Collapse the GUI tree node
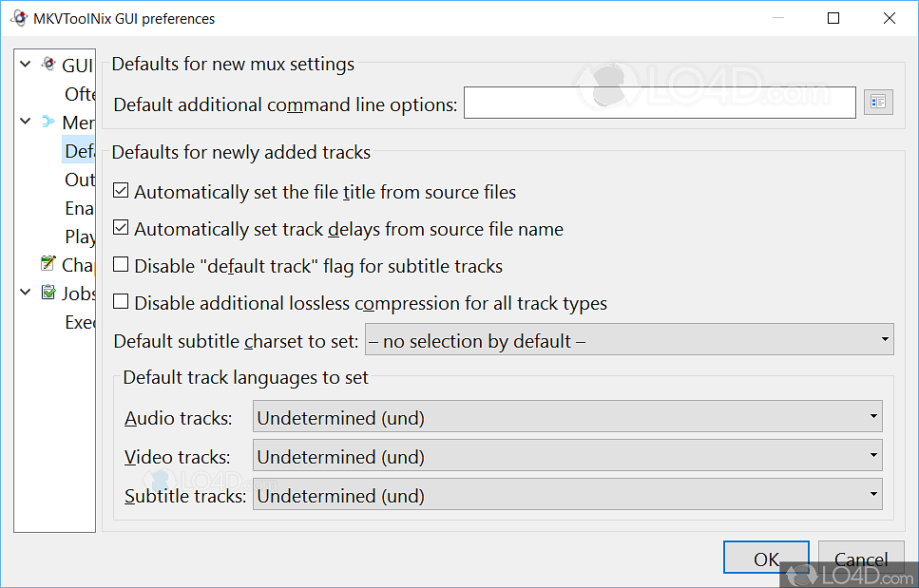This screenshot has width=919, height=588. (x=26, y=65)
